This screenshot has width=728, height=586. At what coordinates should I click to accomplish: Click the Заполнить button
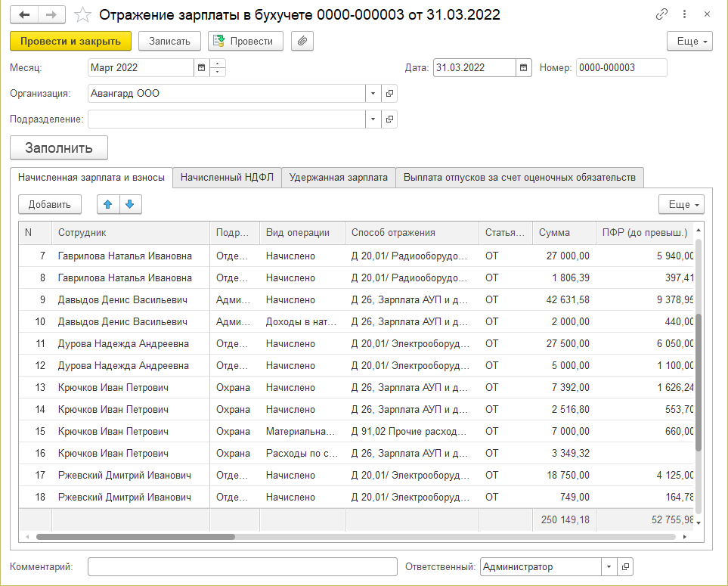click(59, 147)
